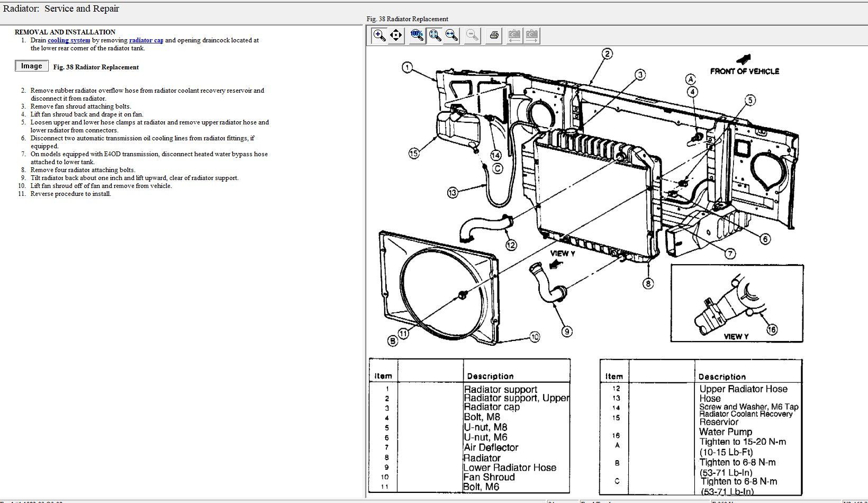868x503 pixels.
Task: Open the "cooling system" hyperlink
Action: (x=69, y=40)
